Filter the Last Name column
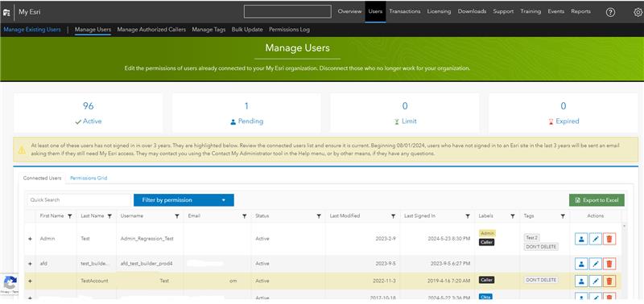Screen dimensions: 644x304 pos(109,216)
